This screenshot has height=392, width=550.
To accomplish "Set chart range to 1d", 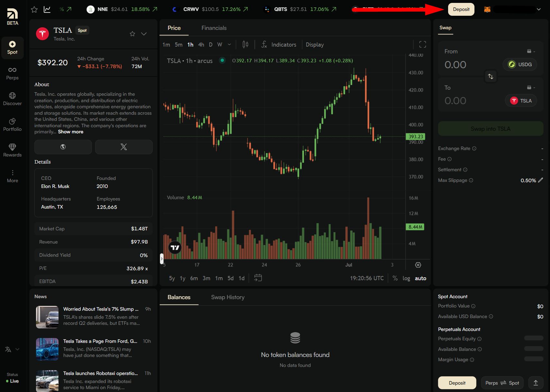I will point(241,278).
